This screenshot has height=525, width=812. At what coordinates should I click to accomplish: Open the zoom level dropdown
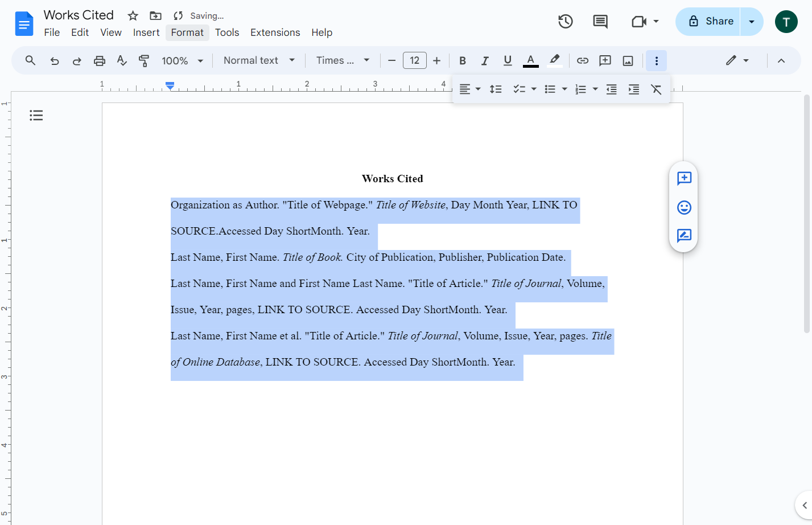pos(183,61)
